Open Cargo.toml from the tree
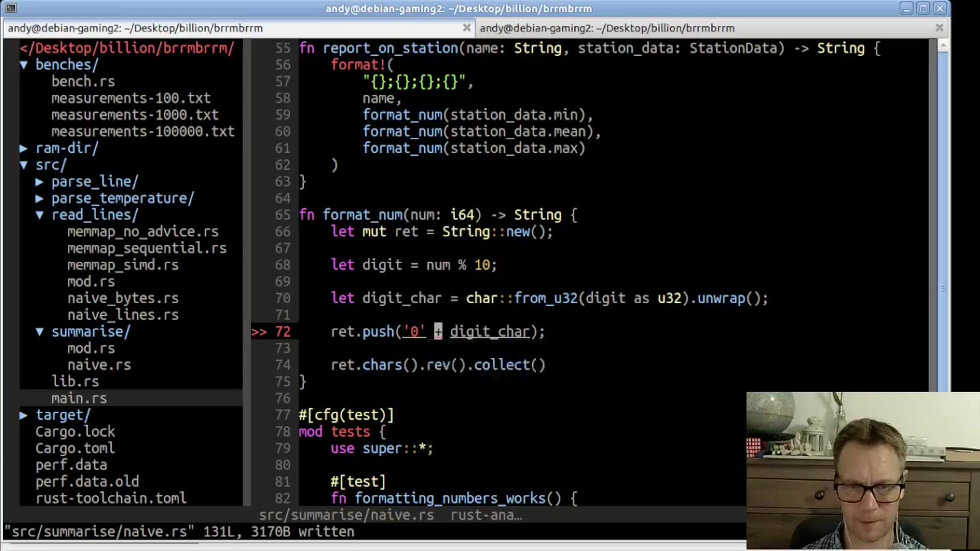 pyautogui.click(x=75, y=448)
